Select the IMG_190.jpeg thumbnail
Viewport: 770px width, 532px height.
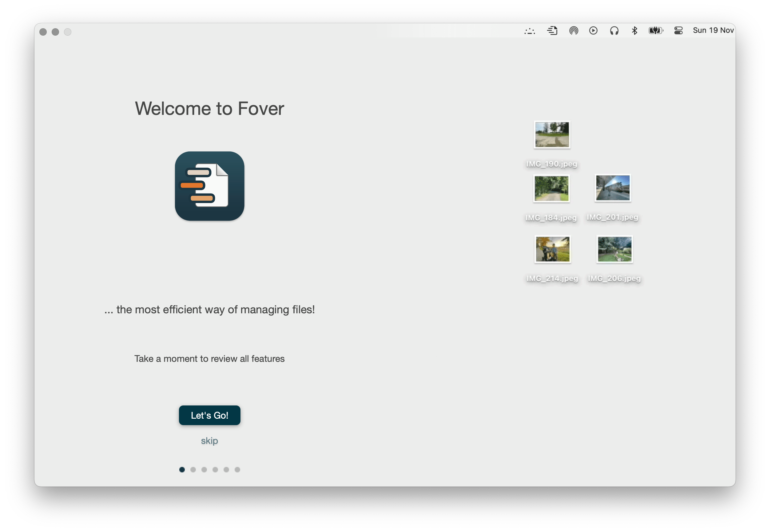552,135
